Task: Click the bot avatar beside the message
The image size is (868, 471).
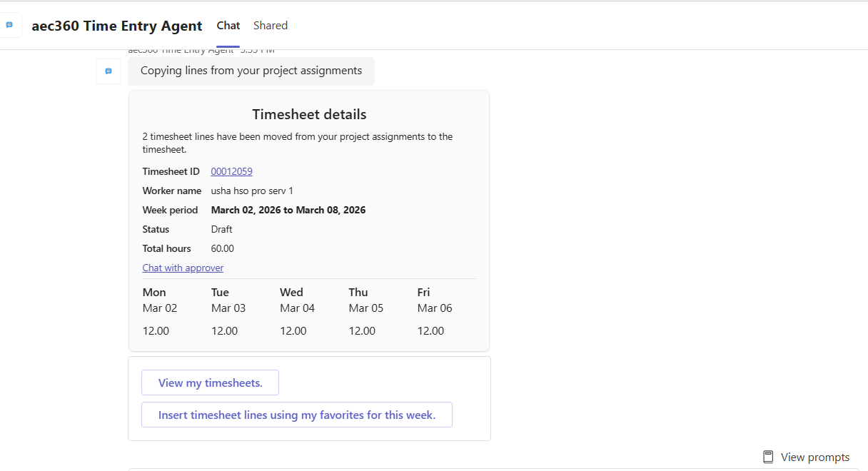Action: (108, 71)
